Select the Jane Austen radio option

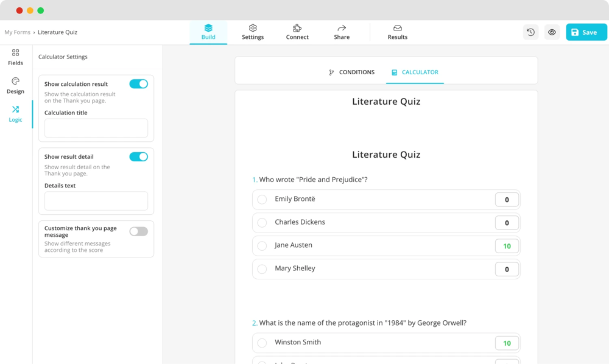coord(262,246)
